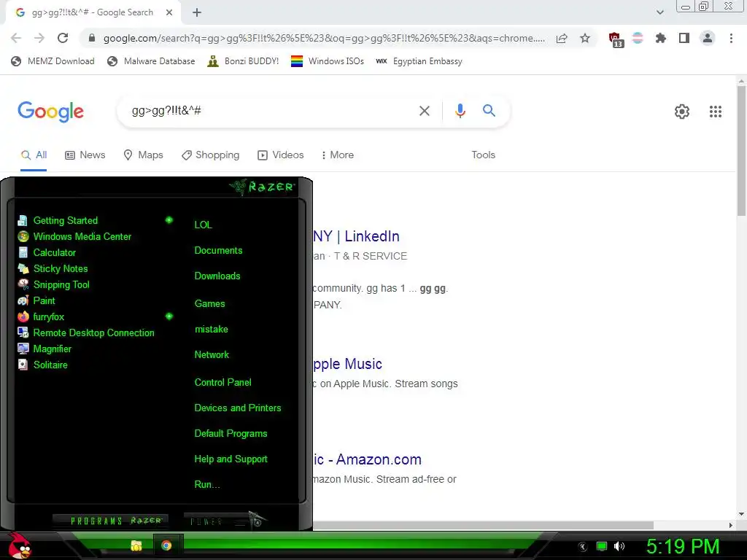This screenshot has height=560, width=747.
Task: Open the Run... dialog
Action: pyautogui.click(x=206, y=484)
